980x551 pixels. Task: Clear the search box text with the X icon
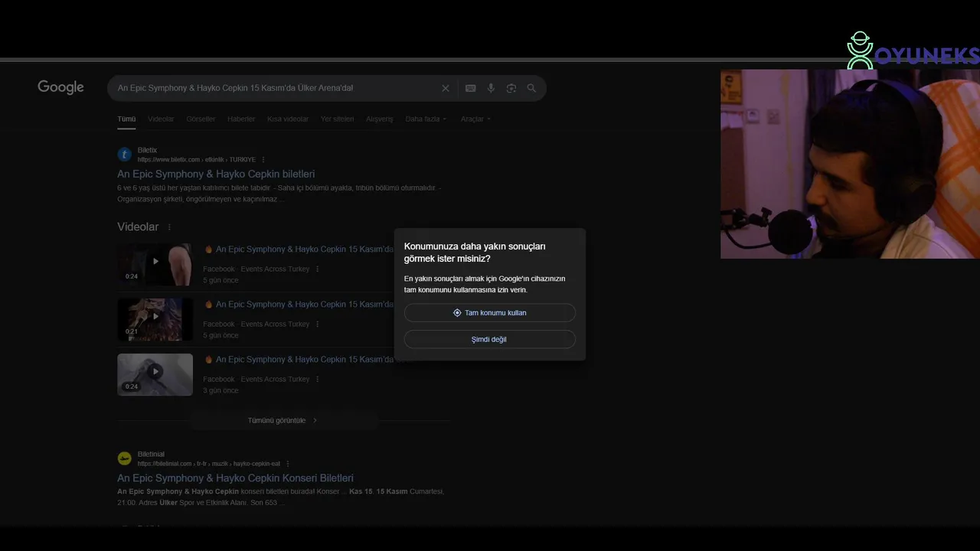click(446, 88)
